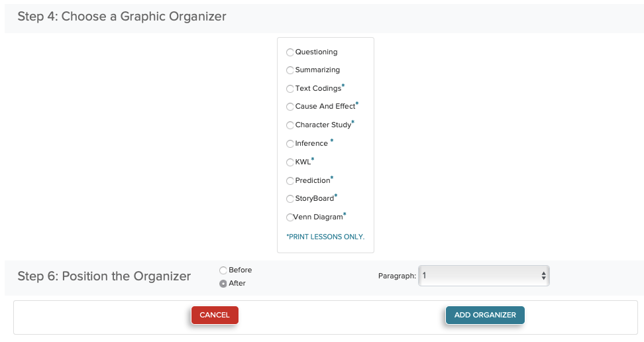Select the Text Codings radio button
The image size is (644, 342).
290,89
